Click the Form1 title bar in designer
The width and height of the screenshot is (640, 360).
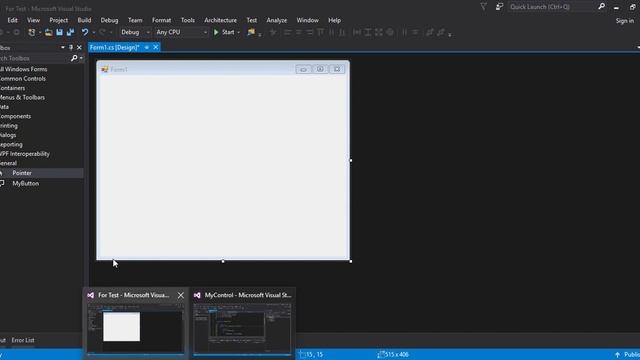223,69
